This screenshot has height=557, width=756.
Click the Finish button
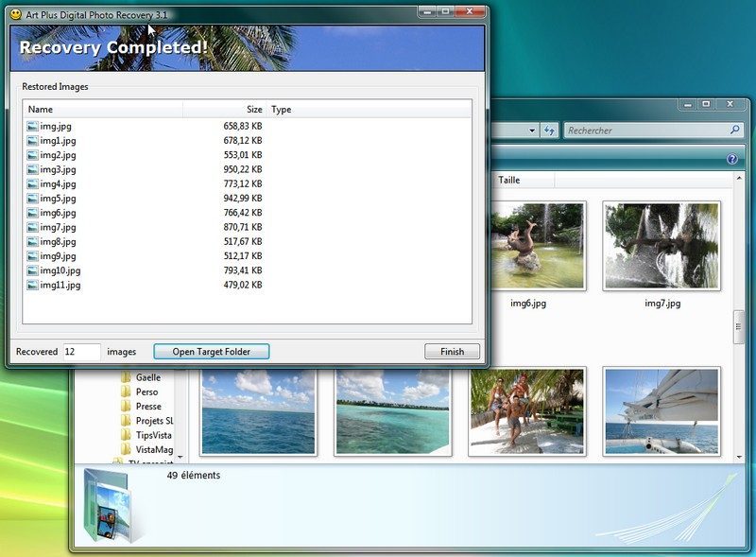[x=453, y=352]
